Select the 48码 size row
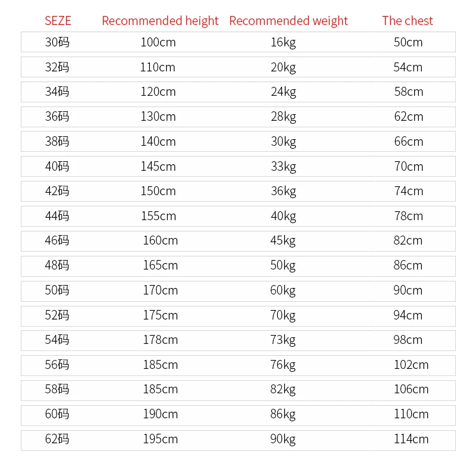 click(x=57, y=265)
